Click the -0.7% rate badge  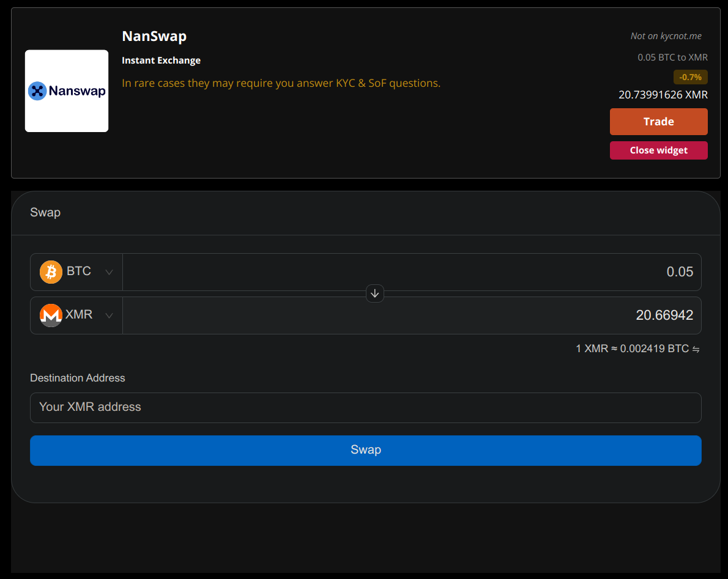coord(691,77)
